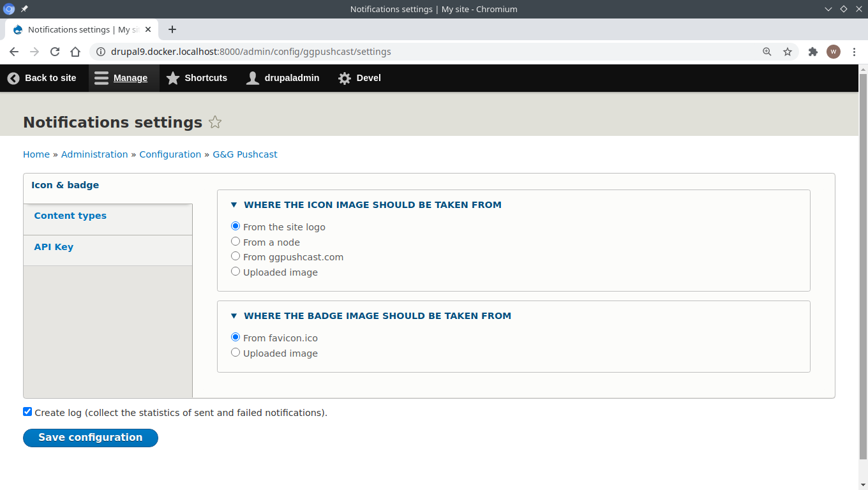The height and width of the screenshot is (490, 868).
Task: Click the drupaladmin user account icon
Action: click(252, 78)
